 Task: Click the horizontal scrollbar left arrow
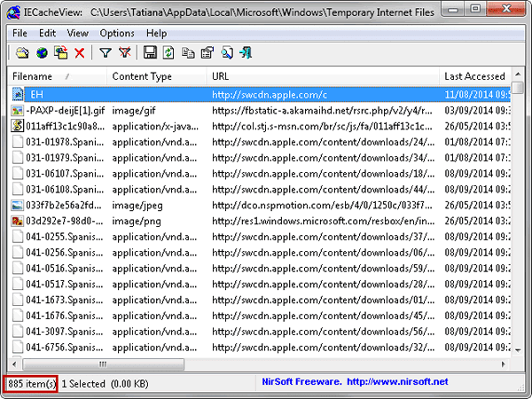(14, 364)
